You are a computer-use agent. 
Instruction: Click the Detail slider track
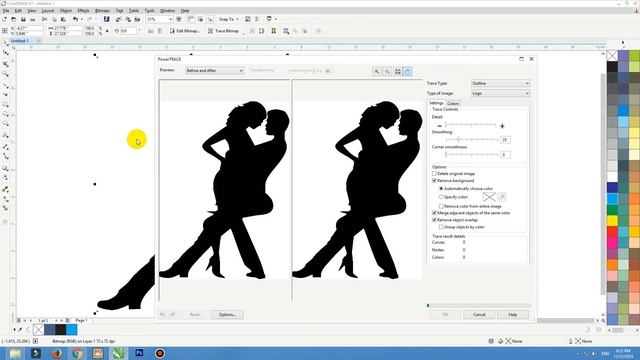[471, 125]
